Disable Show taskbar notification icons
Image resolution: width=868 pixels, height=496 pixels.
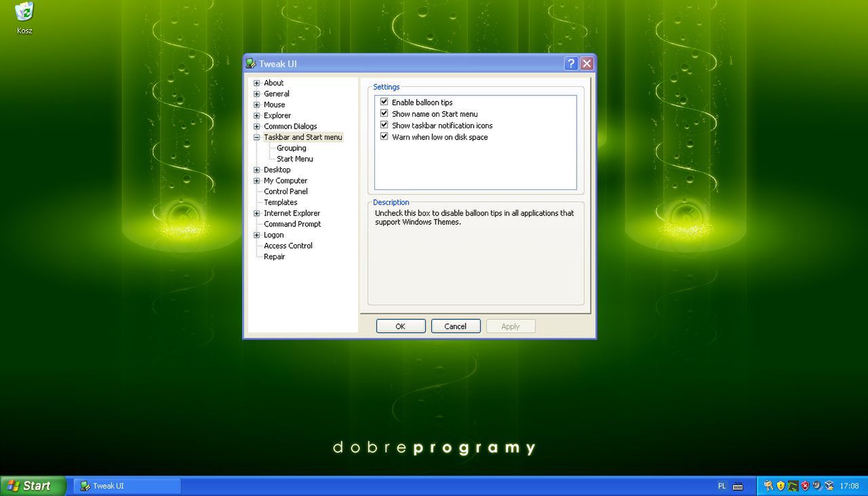(x=384, y=125)
